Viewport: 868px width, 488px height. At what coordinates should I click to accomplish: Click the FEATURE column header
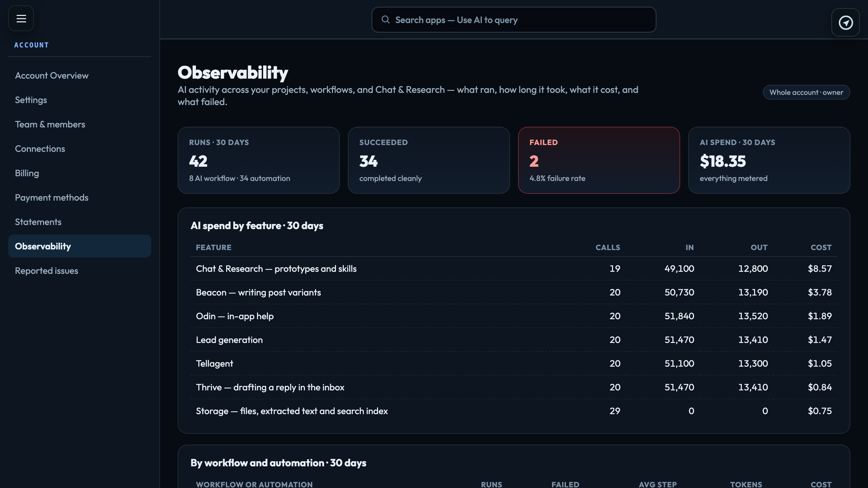click(214, 247)
